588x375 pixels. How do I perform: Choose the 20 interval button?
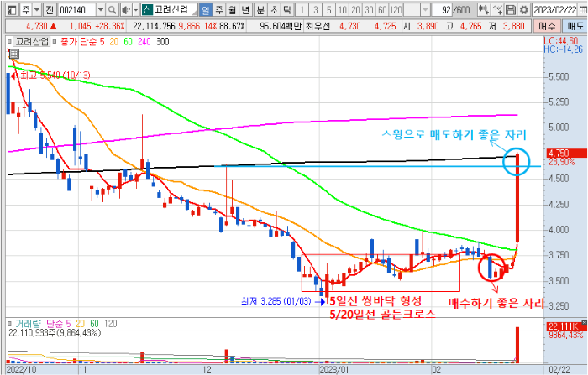point(355,10)
